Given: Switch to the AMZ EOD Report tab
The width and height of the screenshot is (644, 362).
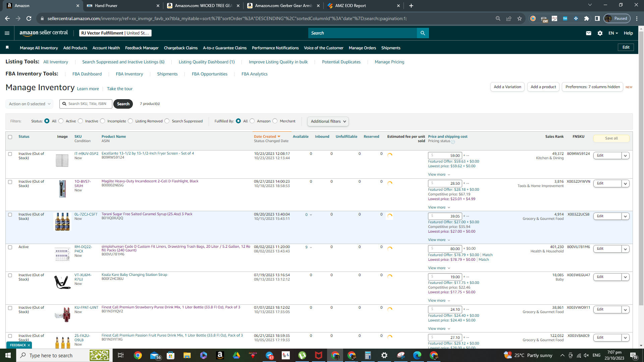Looking at the screenshot, I should pos(364,6).
